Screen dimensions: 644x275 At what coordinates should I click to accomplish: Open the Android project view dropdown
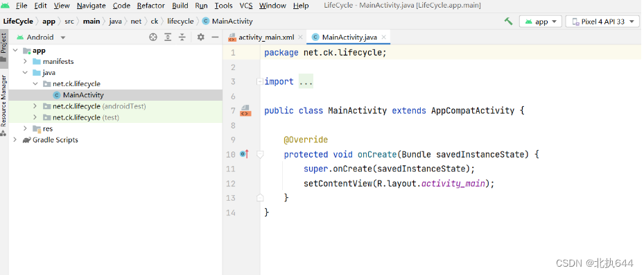click(x=41, y=37)
